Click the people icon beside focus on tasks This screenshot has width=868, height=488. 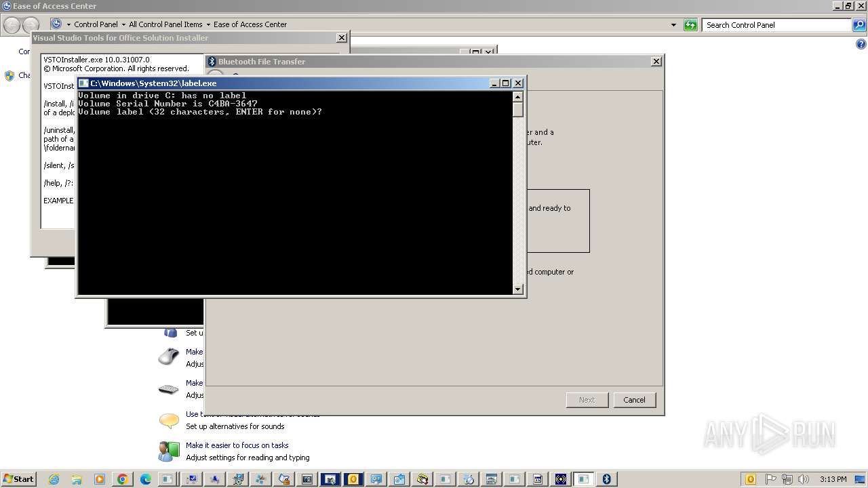point(169,451)
